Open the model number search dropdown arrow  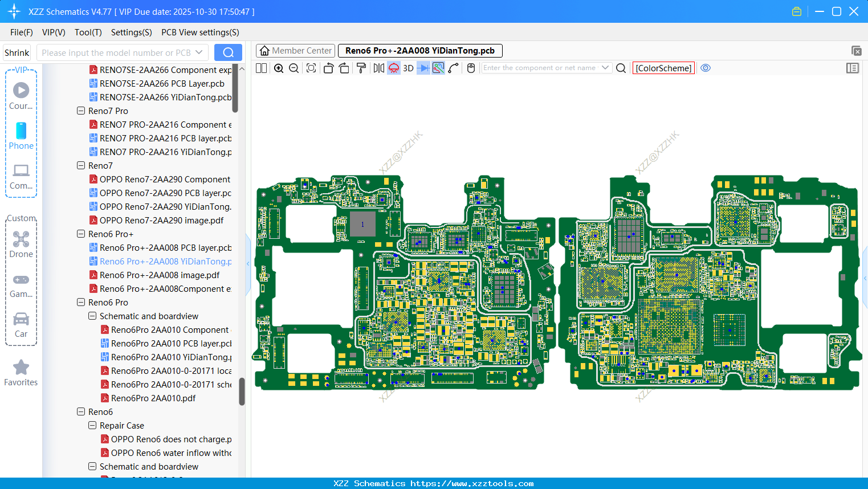pos(199,52)
